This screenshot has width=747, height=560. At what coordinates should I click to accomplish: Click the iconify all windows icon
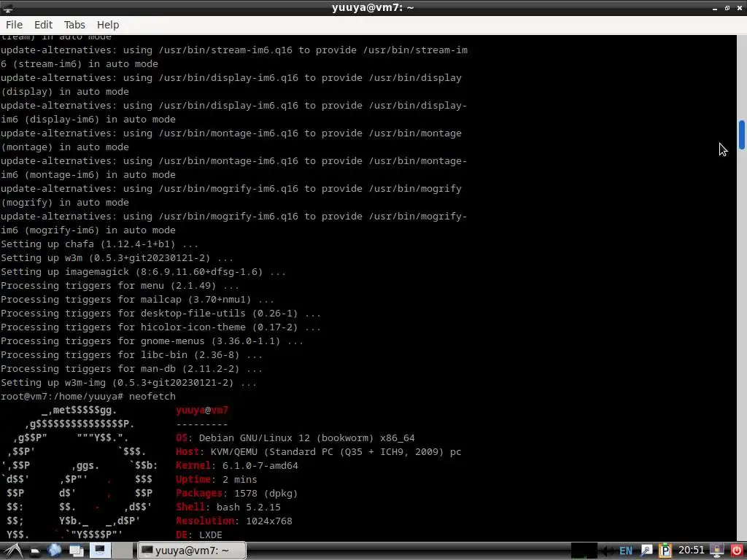tap(76, 551)
